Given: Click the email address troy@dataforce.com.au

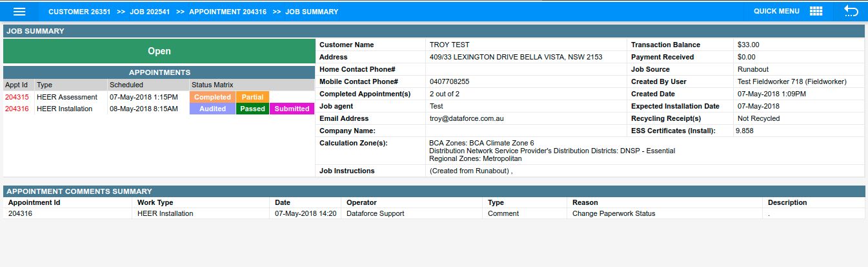Looking at the screenshot, I should [x=465, y=119].
